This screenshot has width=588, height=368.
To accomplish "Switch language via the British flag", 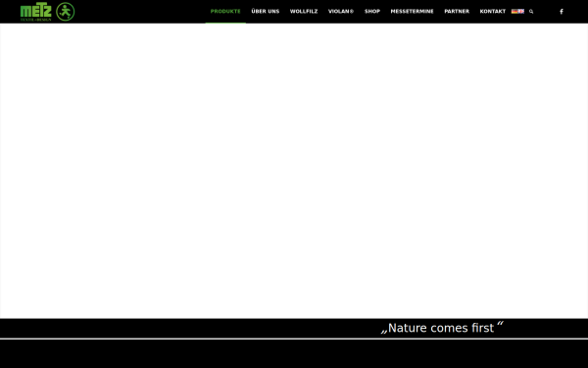I will pyautogui.click(x=521, y=11).
